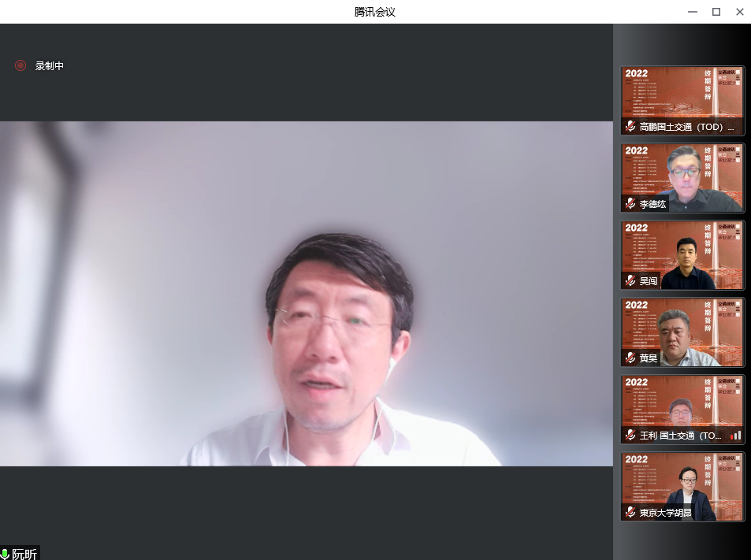This screenshot has width=751, height=560.
Task: Click the red recording indicator icon
Action: 20,66
